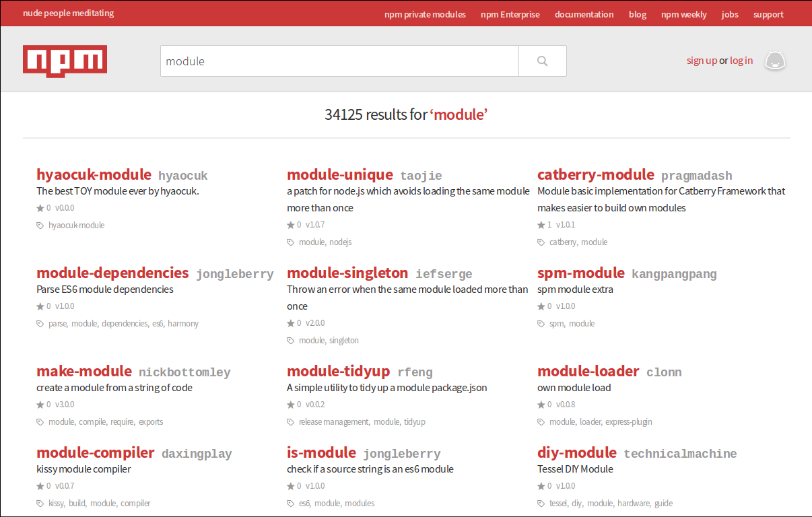The image size is (812, 517).
Task: Click star icon under module-tidyup
Action: (290, 405)
